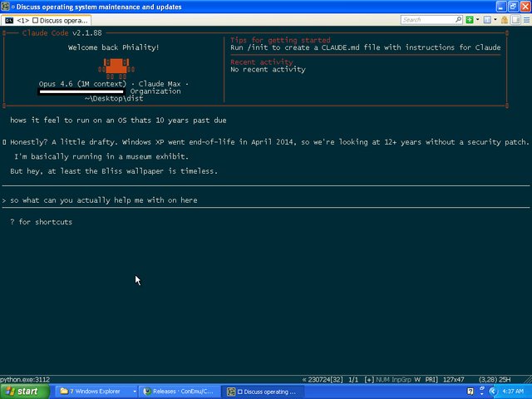The image size is (532, 399).
Task: Click the '127x47' console size status entry
Action: [453, 379]
